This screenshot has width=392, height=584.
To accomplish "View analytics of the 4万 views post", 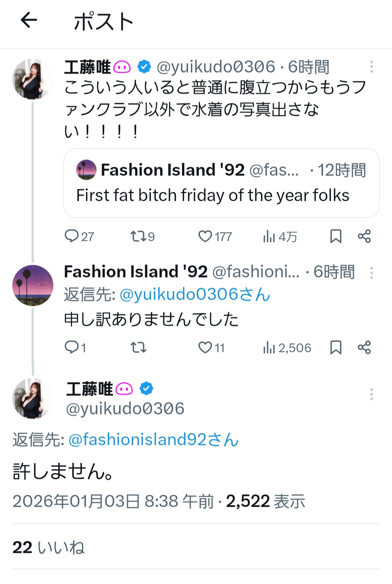I will coord(269,236).
